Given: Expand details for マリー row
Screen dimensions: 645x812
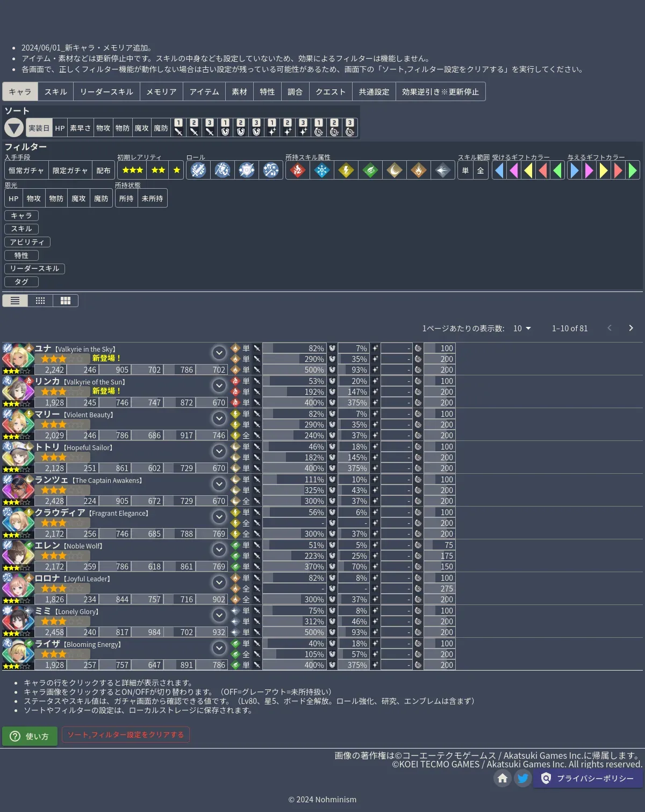Looking at the screenshot, I should [x=219, y=418].
